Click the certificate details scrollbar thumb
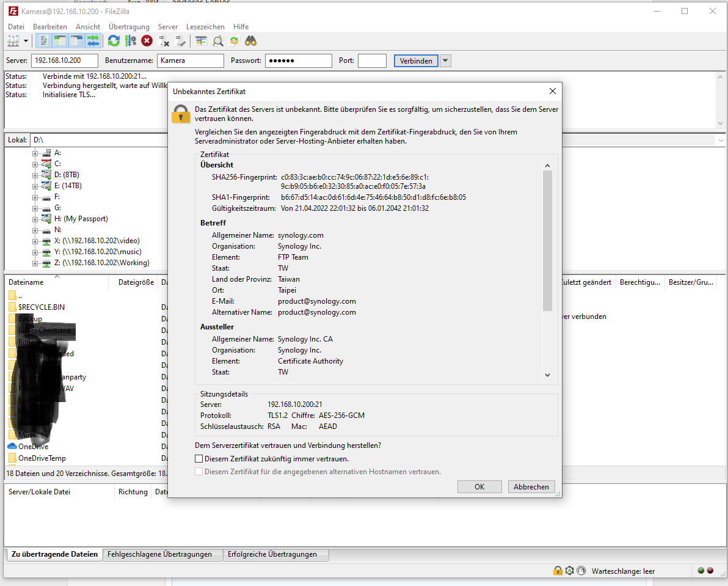728x586 pixels. [x=547, y=241]
